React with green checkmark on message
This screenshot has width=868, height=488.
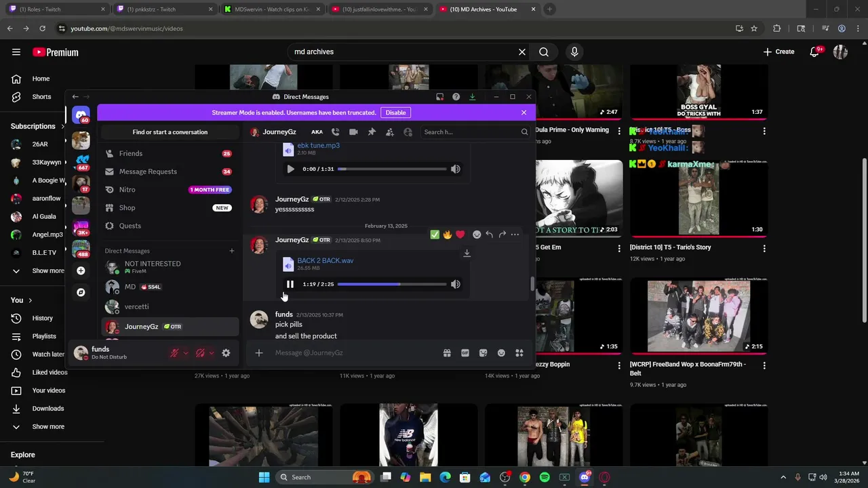[x=435, y=235]
